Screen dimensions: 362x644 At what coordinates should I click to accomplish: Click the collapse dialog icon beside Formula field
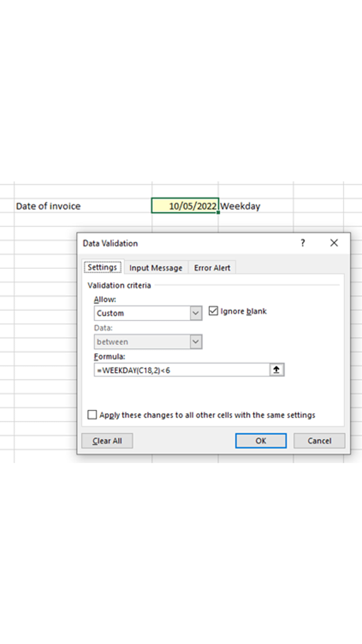[276, 370]
